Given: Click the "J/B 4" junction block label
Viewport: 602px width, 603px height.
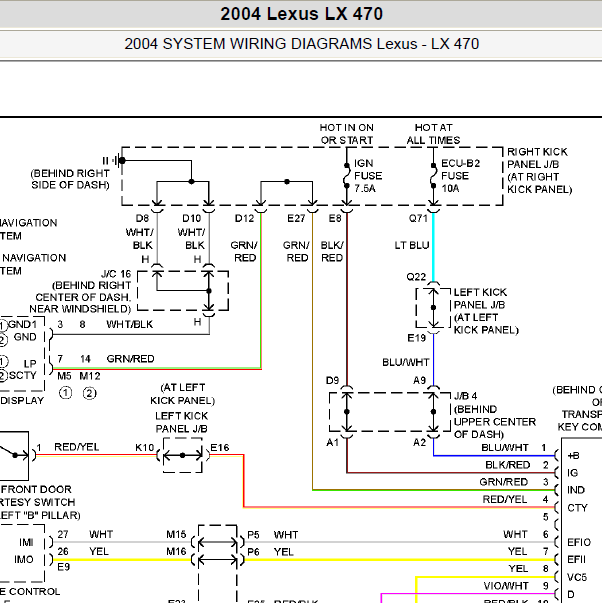Looking at the screenshot, I should click(465, 396).
